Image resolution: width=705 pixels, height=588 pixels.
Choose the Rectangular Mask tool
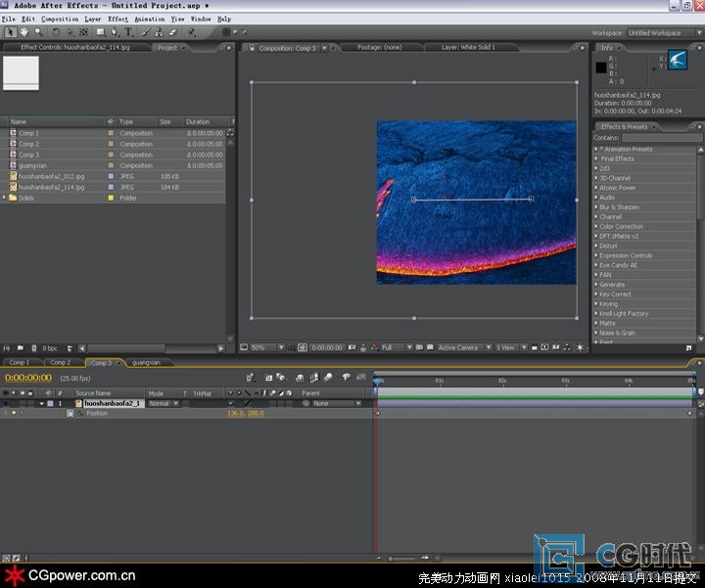(100, 32)
